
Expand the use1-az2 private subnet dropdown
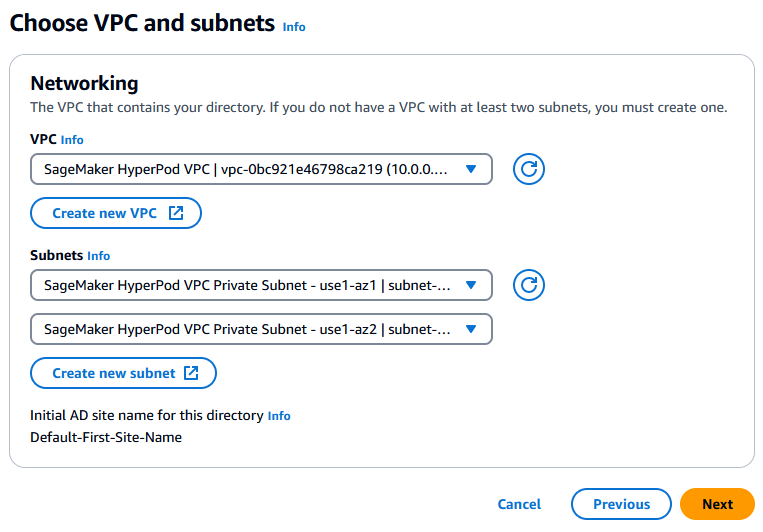[250, 329]
